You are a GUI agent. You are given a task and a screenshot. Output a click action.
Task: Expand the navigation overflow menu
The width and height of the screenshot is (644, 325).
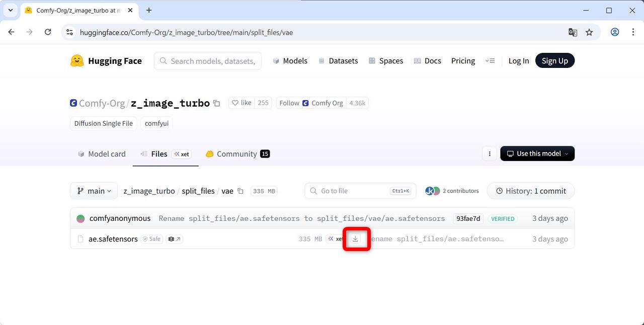(490, 61)
